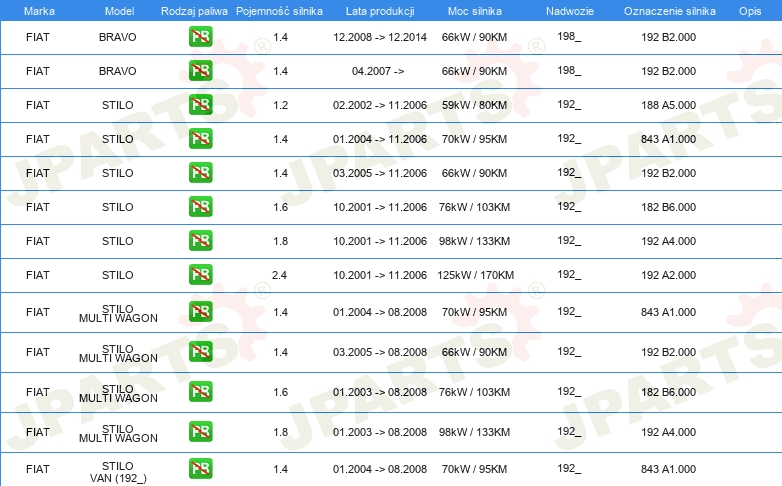782x486 pixels.
Task: Click the BRAVO model cell in the 04.2007 row
Action: click(x=118, y=71)
